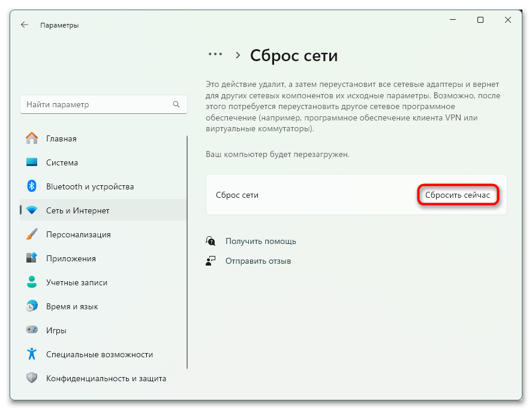Click the Bluetooth icon in sidebar

coord(32,186)
